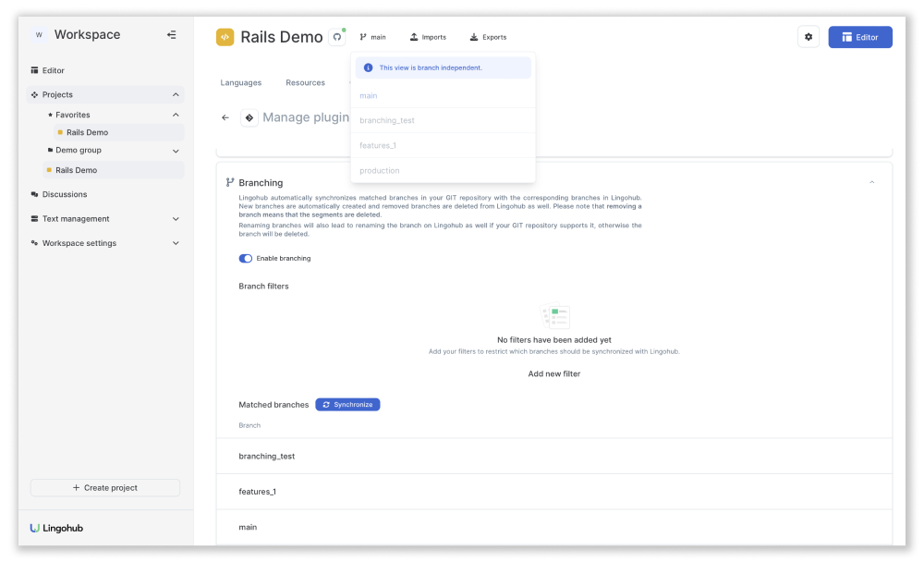This screenshot has width=924, height=562.
Task: Expand the Demo group chevron
Action: tap(176, 151)
